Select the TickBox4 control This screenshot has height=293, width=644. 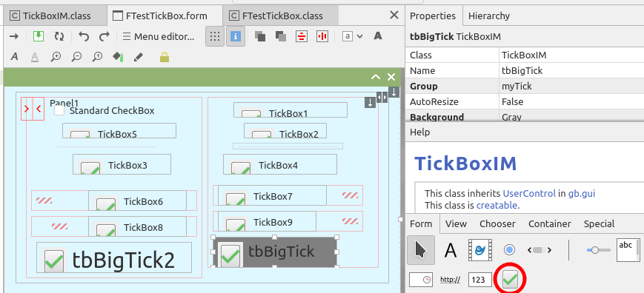[x=280, y=164]
